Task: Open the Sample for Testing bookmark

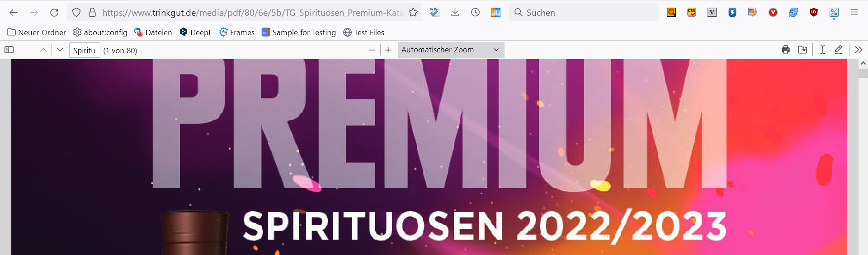Action: pos(299,32)
